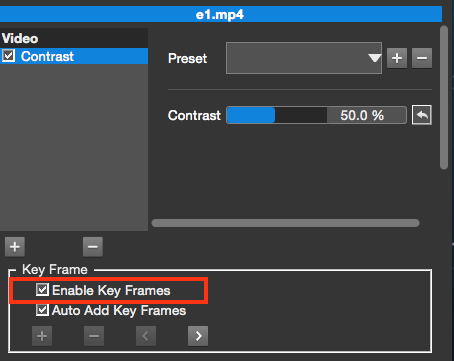Delete key frame with Key Frame minus button
Image resolution: width=454 pixels, height=361 pixels.
[94, 336]
